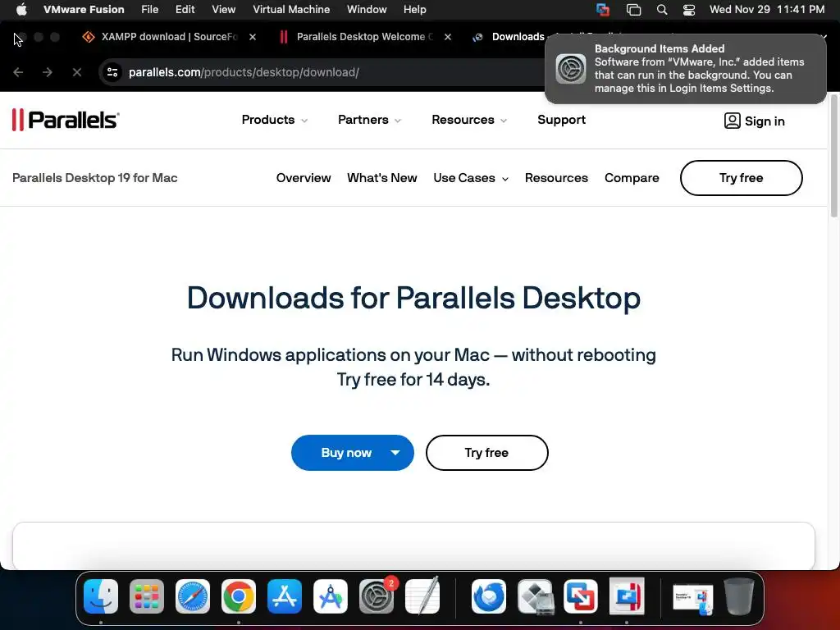Click Try free in the subnav
This screenshot has height=630, width=840.
tap(741, 178)
